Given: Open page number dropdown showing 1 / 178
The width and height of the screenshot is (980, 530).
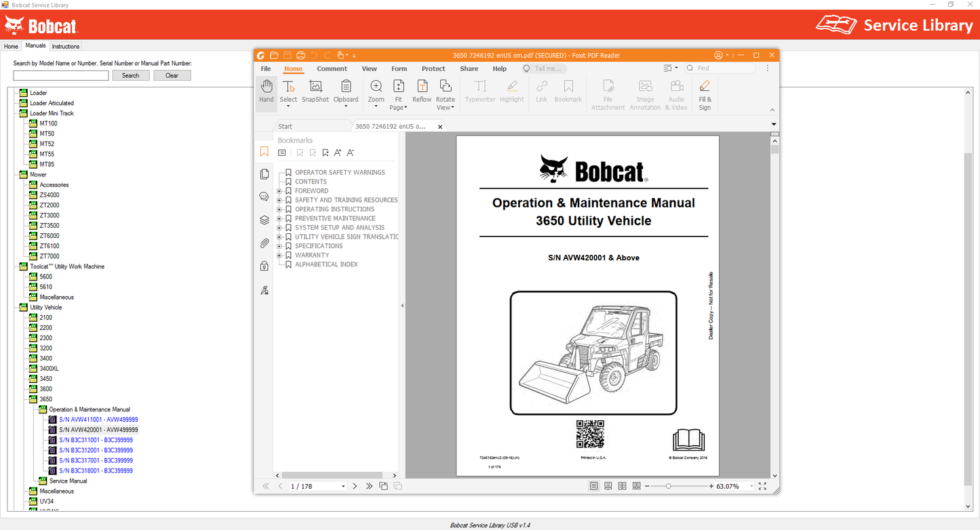Looking at the screenshot, I should 343,487.
